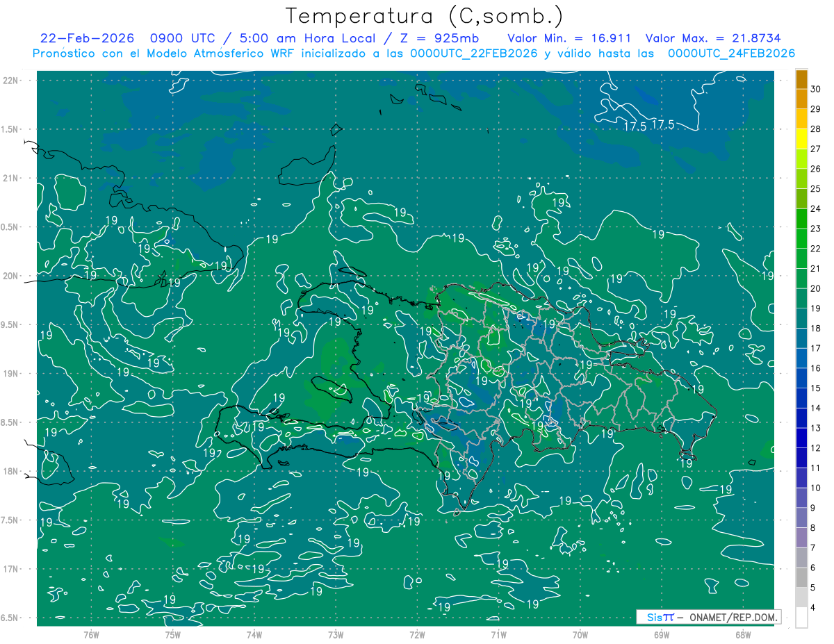834x644 pixels.
Task: Click gray legend band between 5 and 6
Action: (801, 577)
